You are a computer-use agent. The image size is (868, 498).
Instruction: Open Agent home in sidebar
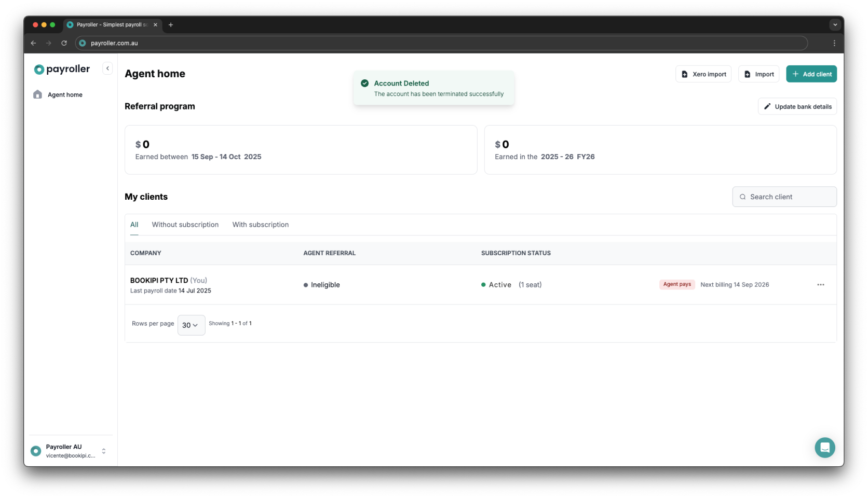(x=65, y=95)
